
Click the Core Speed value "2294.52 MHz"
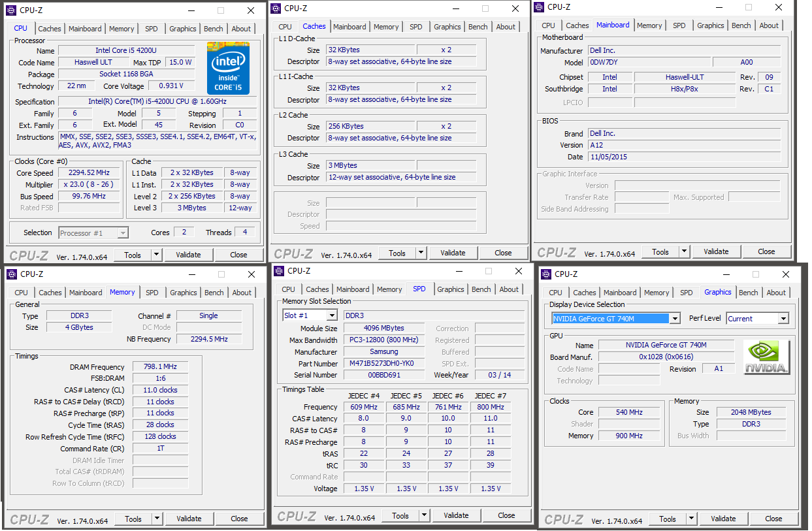click(x=89, y=172)
